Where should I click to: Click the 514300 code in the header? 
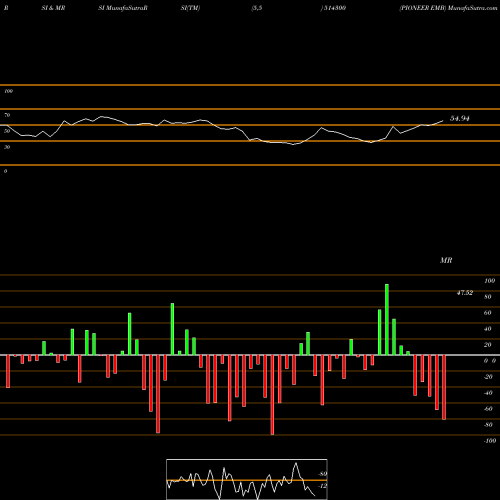[334, 8]
